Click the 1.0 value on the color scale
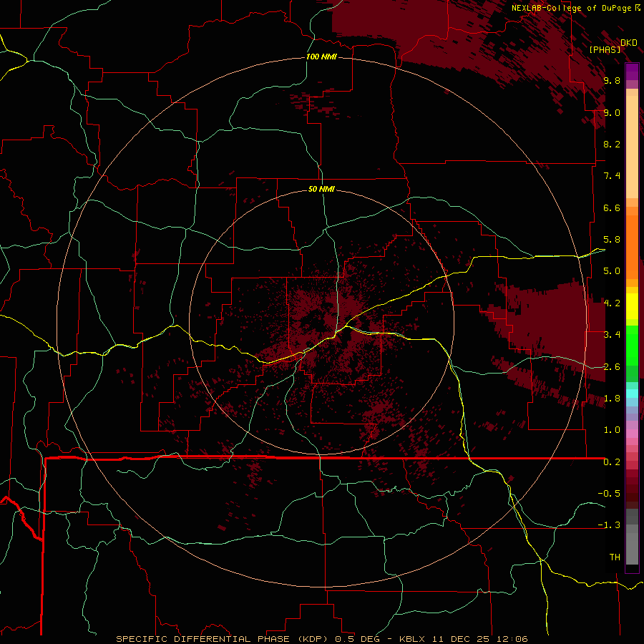 pyautogui.click(x=612, y=430)
